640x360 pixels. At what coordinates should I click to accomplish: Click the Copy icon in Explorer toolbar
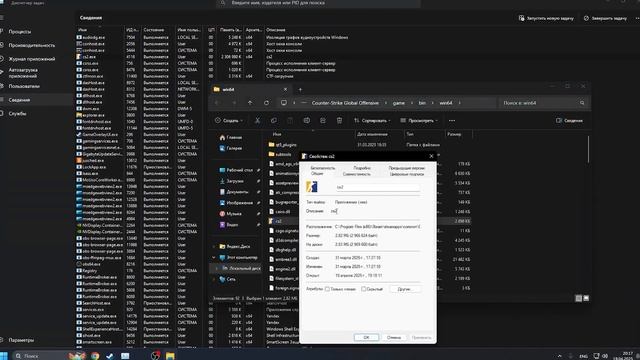pos(273,120)
